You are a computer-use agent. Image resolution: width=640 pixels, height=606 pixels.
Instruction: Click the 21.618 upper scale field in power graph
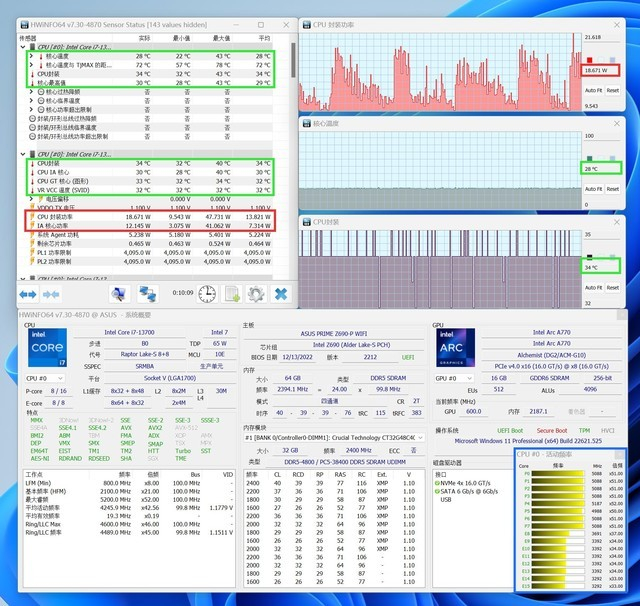click(602, 37)
